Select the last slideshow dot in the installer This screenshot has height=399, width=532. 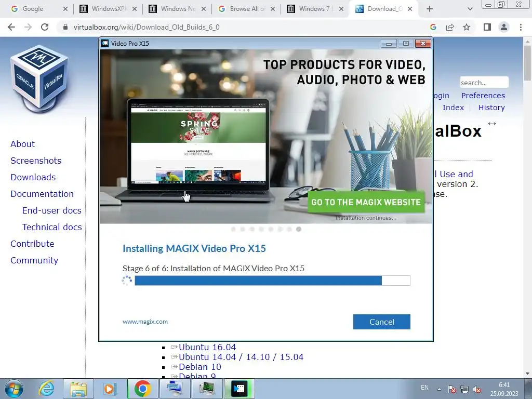tap(299, 229)
